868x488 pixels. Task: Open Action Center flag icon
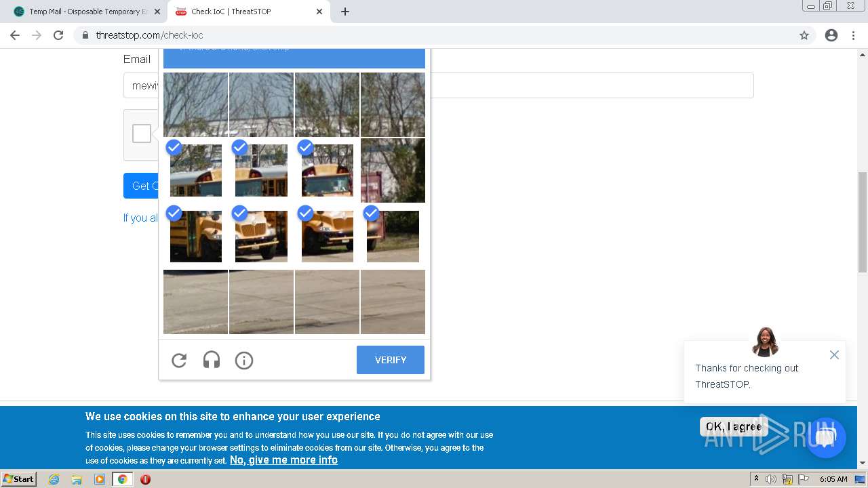pos(804,479)
